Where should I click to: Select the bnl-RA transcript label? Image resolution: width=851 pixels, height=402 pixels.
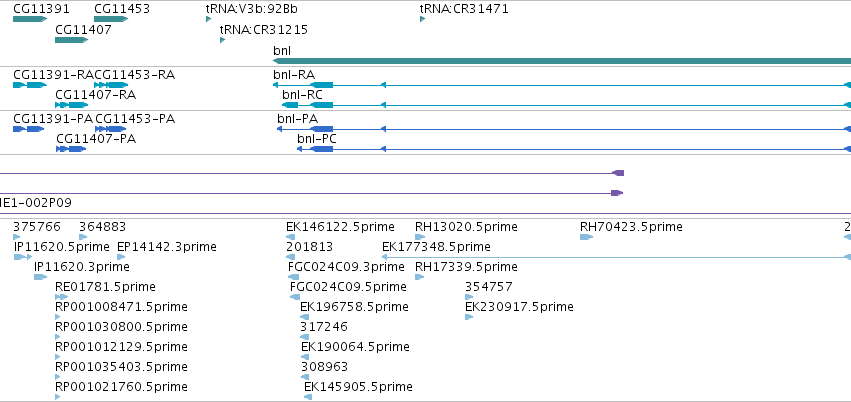click(294, 74)
